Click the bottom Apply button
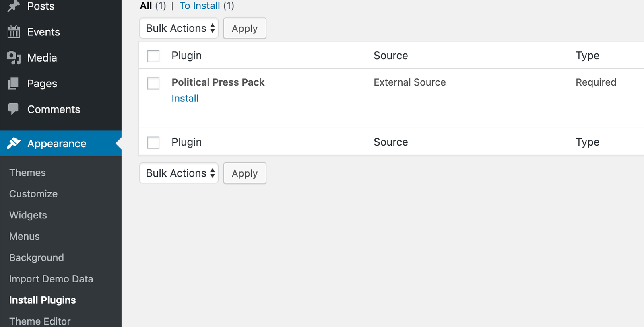The height and width of the screenshot is (327, 644). (x=245, y=173)
